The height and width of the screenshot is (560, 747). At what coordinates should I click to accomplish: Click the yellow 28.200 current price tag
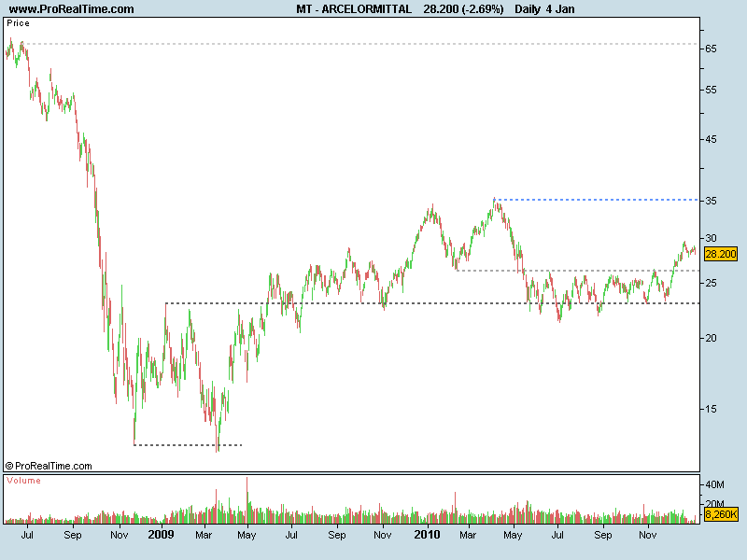[720, 254]
